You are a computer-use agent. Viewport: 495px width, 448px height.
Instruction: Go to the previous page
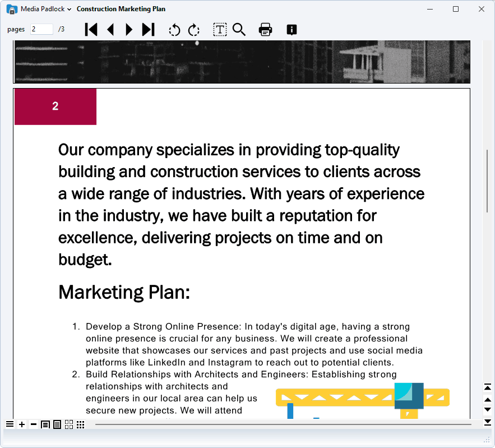[110, 30]
